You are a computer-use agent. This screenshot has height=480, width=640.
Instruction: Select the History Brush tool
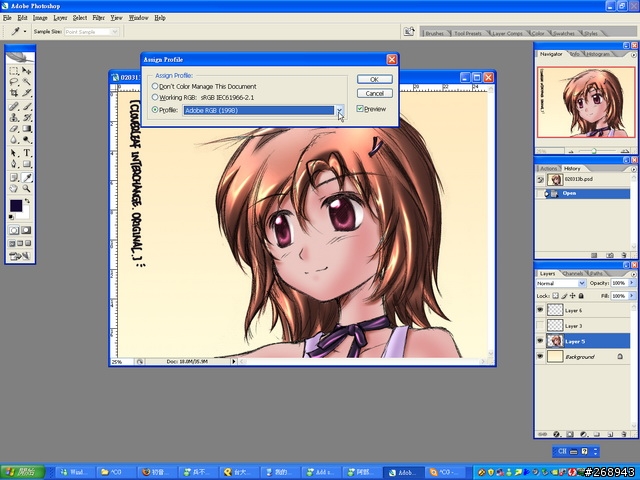(27, 118)
